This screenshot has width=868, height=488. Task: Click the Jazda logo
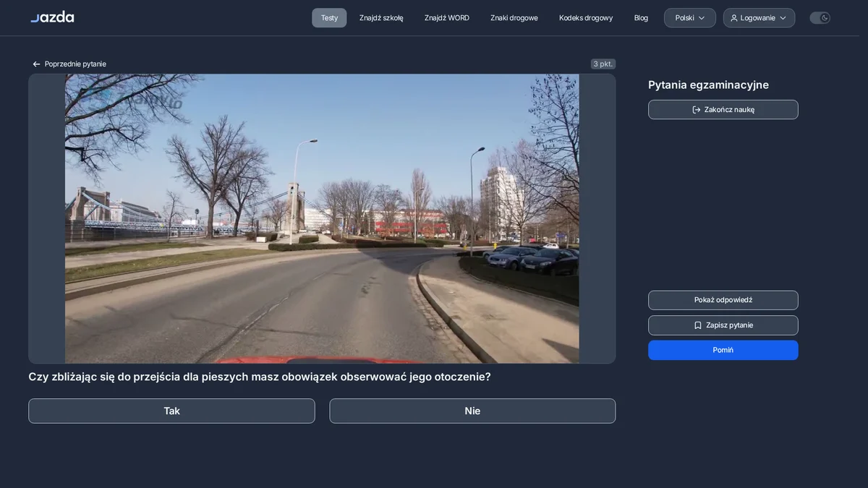click(x=52, y=17)
